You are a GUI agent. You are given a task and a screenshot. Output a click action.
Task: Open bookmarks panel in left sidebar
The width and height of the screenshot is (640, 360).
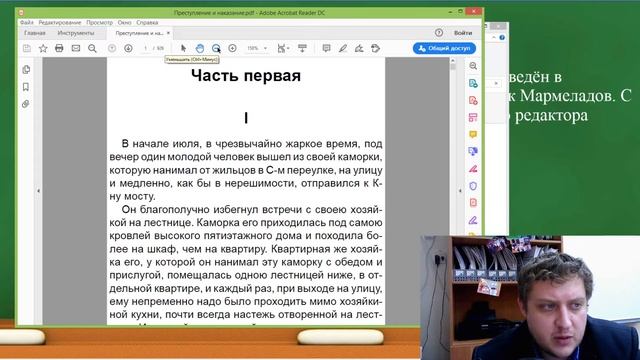[26, 87]
